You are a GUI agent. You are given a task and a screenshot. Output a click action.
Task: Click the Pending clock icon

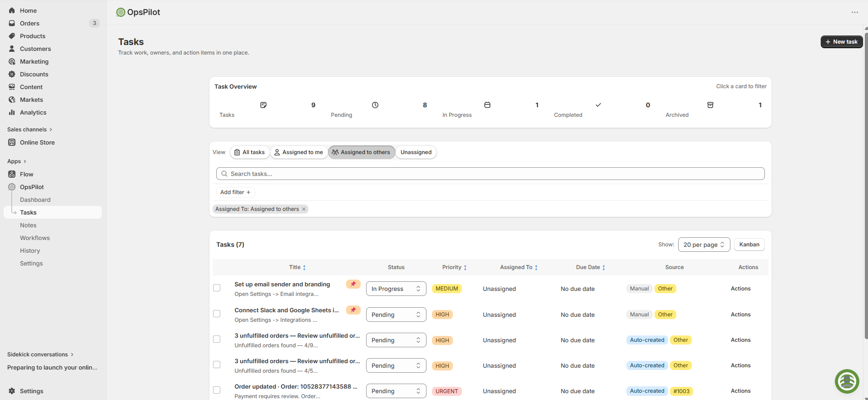375,105
